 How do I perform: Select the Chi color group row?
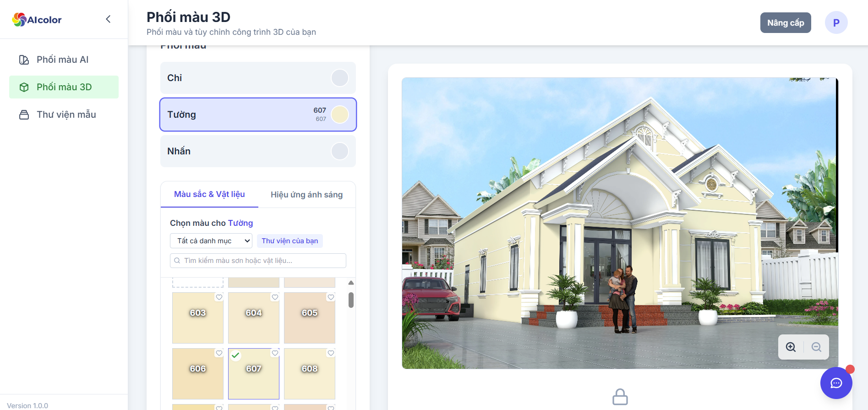[x=258, y=78]
